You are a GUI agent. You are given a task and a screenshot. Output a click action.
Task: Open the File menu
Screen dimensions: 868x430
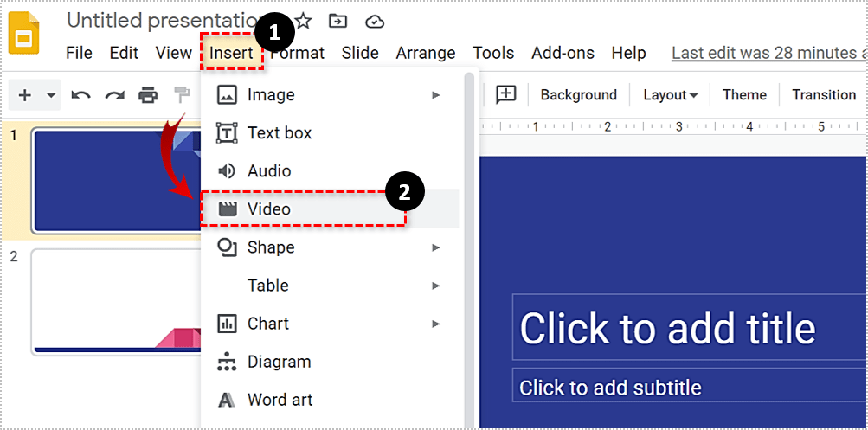[79, 53]
